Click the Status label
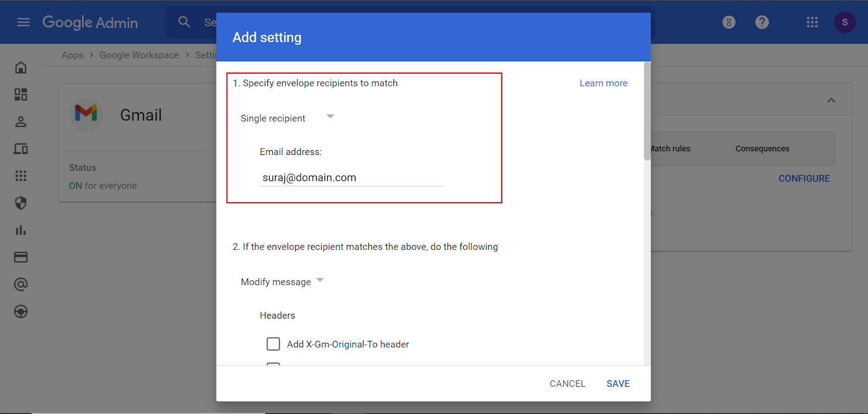Viewport: 868px width, 414px height. click(82, 168)
